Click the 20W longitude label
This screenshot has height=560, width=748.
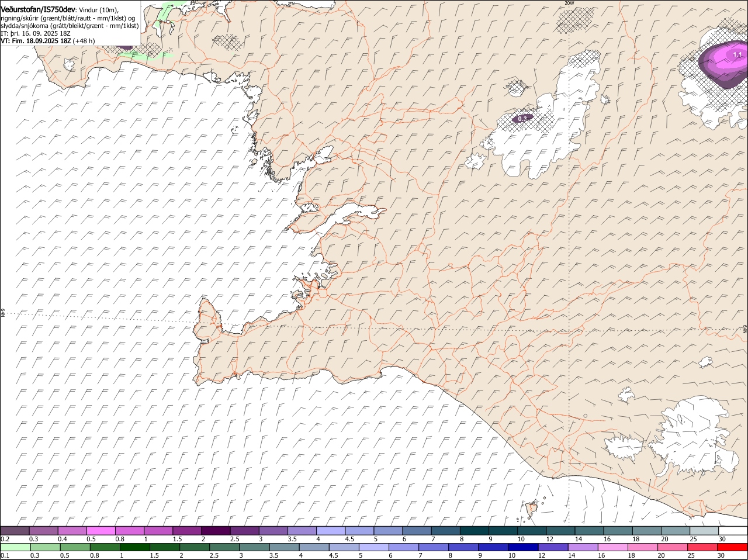(x=569, y=3)
